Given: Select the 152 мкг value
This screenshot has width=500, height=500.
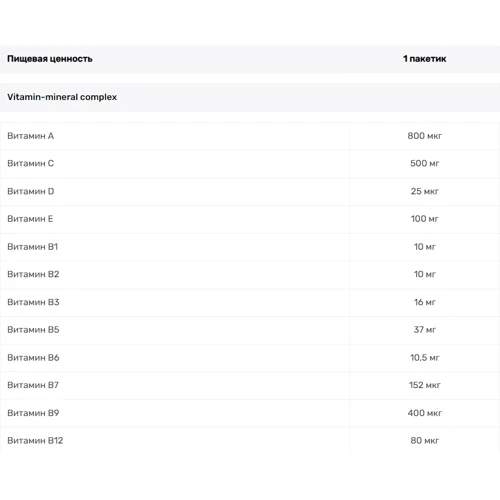Looking at the screenshot, I should 424,385.
